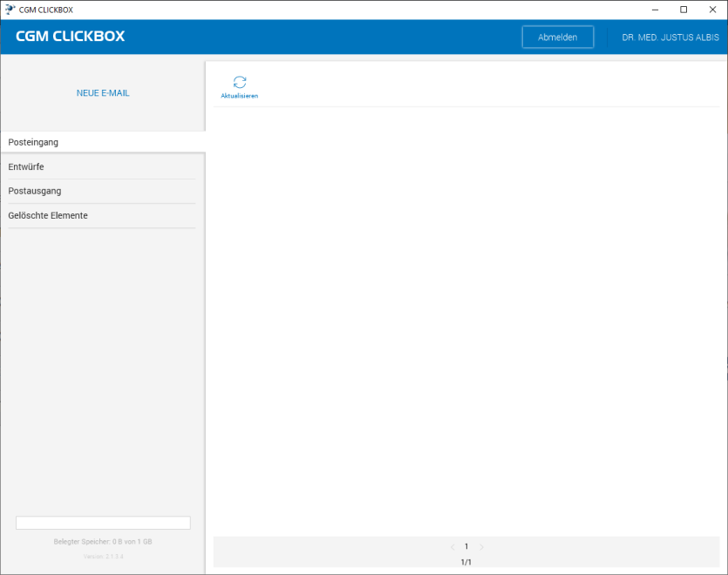
Task: Open the Posteingang folder
Action: click(x=103, y=142)
